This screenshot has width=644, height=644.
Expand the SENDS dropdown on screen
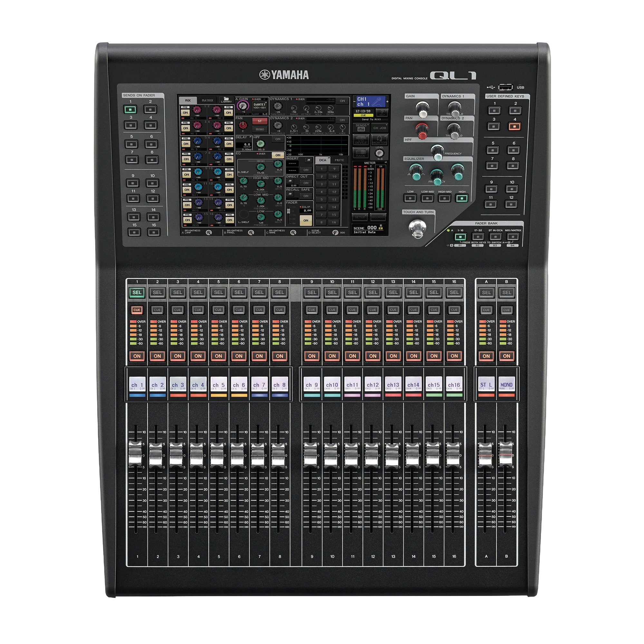click(361, 127)
